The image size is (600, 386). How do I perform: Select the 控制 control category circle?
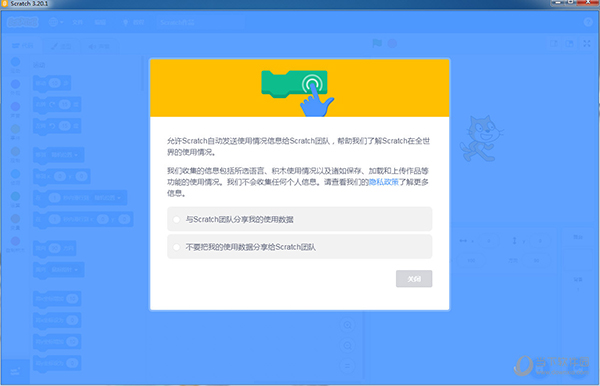pos(15,151)
